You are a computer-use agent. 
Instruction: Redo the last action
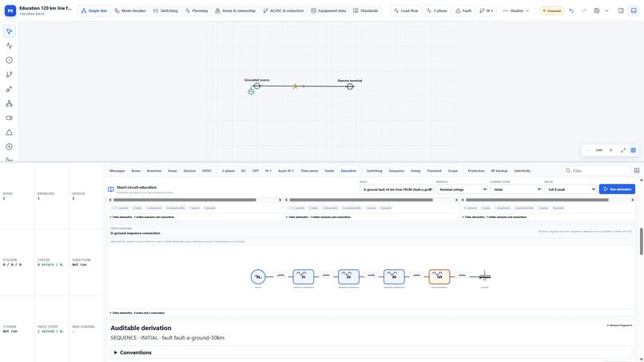pos(584,10)
